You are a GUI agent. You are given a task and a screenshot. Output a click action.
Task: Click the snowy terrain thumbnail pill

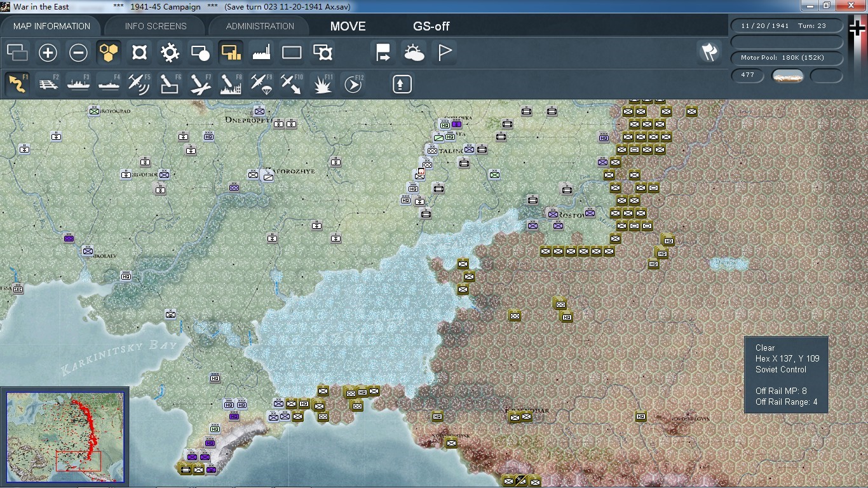[788, 76]
